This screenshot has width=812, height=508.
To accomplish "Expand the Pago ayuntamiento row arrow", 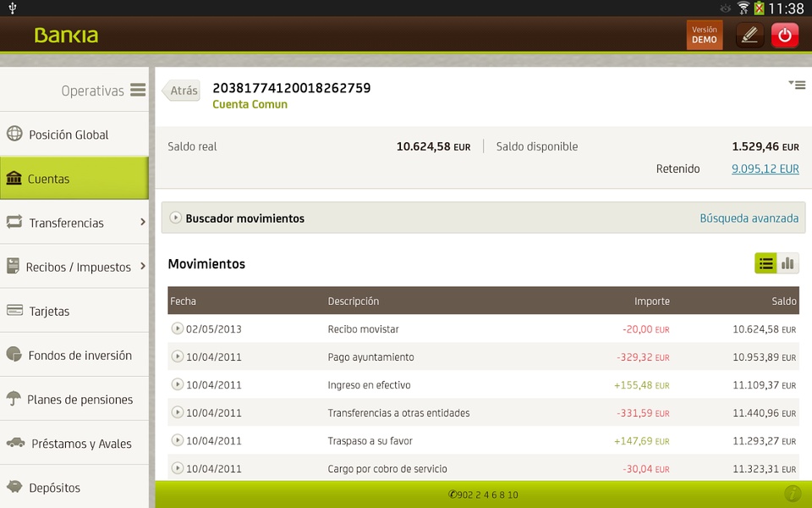I will [177, 356].
